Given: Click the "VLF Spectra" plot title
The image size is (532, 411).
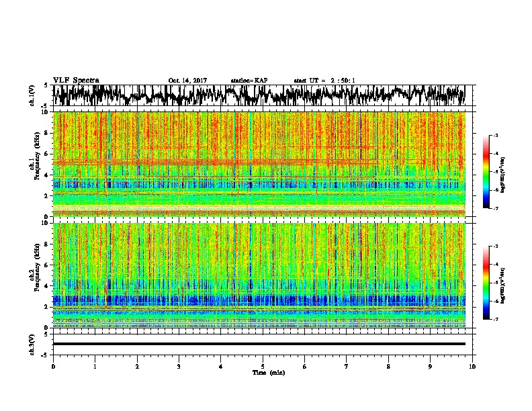Looking at the screenshot, I should pyautogui.click(x=76, y=81).
